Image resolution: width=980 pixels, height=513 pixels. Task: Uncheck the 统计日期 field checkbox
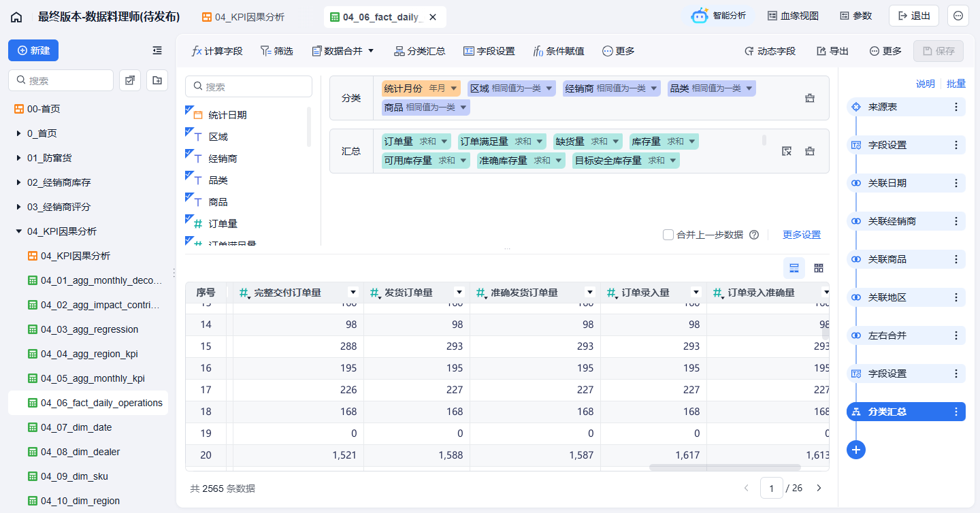(x=190, y=111)
